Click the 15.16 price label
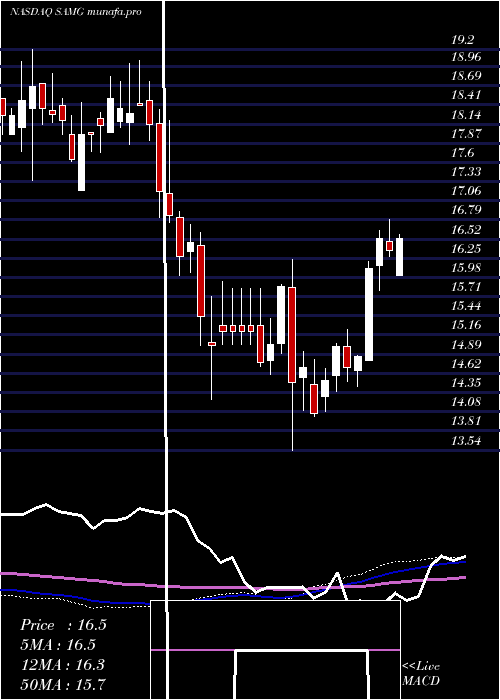The width and height of the screenshot is (500, 700). point(467,324)
